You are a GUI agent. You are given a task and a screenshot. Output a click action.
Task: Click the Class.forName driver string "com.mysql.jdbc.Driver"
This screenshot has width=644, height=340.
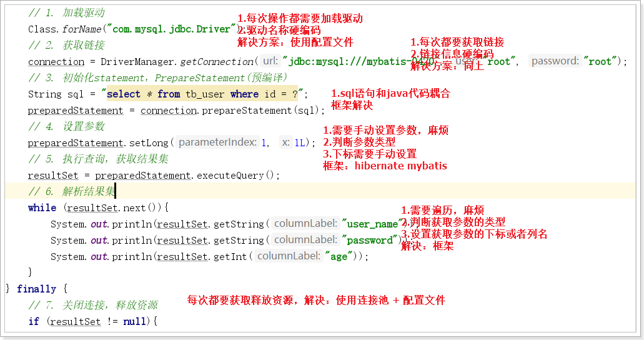171,29
